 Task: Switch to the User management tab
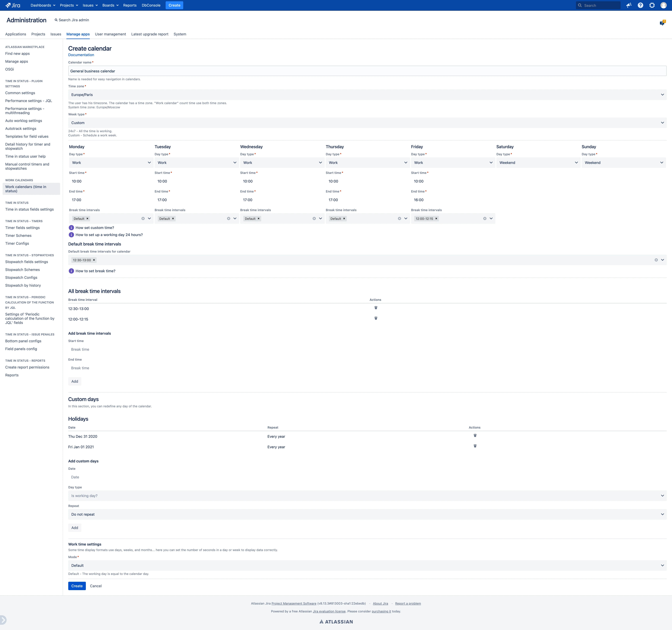[x=110, y=34]
